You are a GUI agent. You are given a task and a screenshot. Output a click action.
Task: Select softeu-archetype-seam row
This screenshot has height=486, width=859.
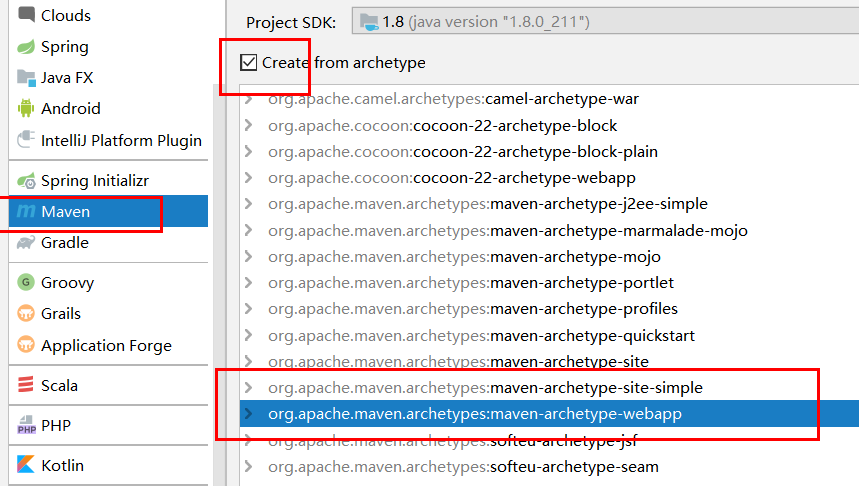coord(549,466)
